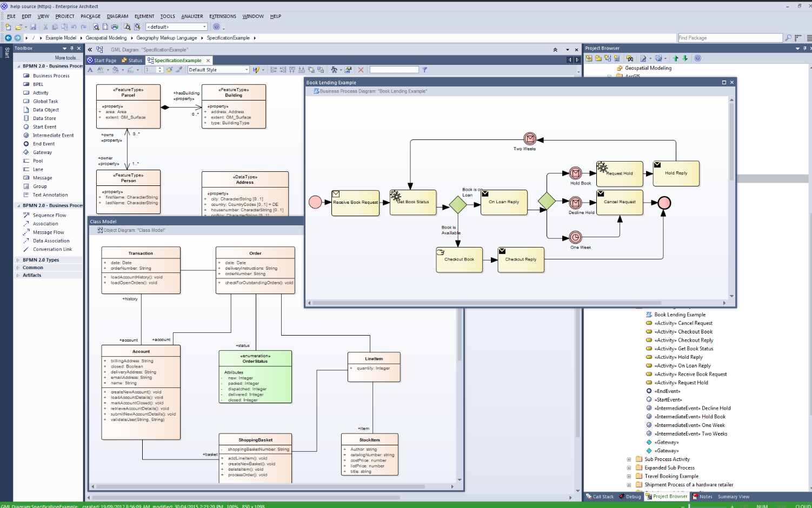Click the Save disk icon

33,26
